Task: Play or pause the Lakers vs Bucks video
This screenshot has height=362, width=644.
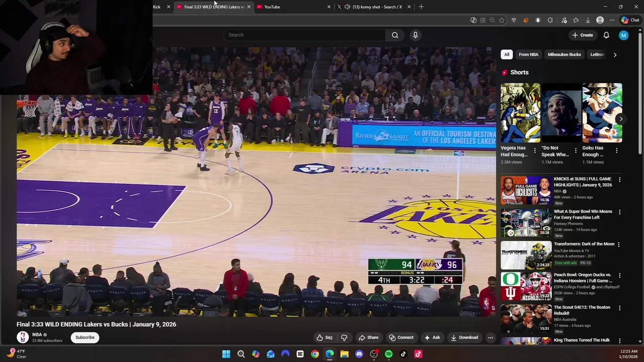Action: 256,182
